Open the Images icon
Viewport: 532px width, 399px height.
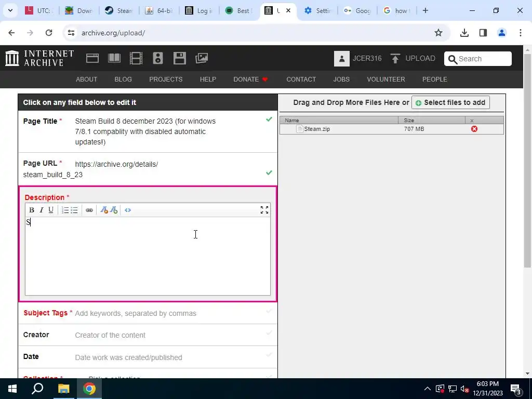tap(202, 58)
